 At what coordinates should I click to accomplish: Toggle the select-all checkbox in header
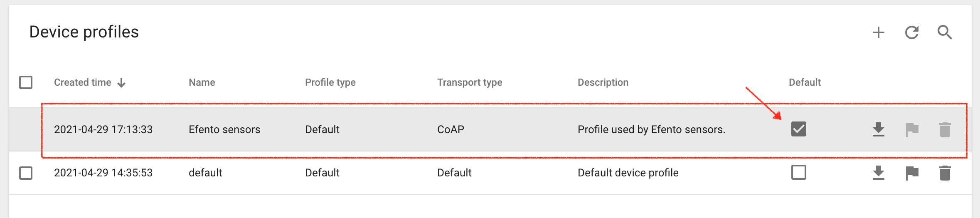coord(26,82)
